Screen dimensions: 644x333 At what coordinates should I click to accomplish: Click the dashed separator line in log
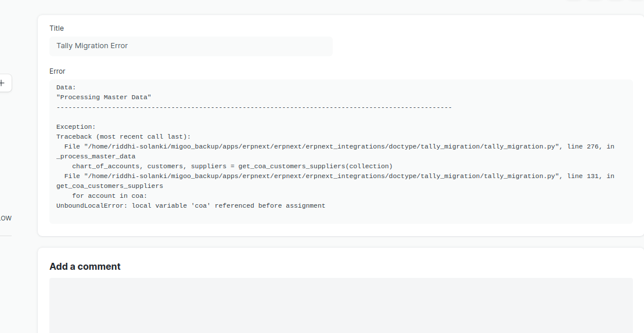click(x=254, y=107)
